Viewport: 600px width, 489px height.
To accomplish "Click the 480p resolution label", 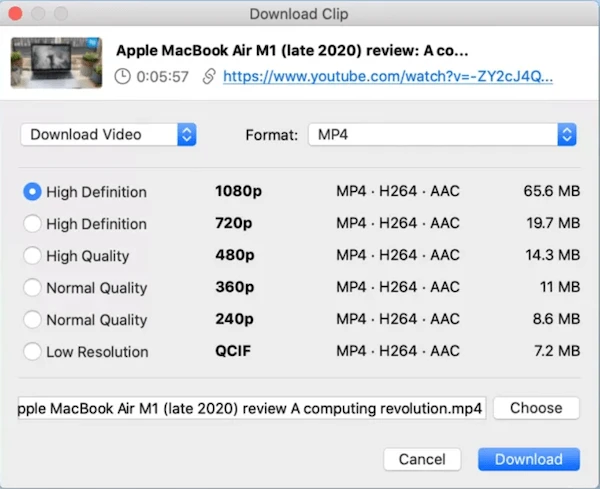I will point(235,255).
